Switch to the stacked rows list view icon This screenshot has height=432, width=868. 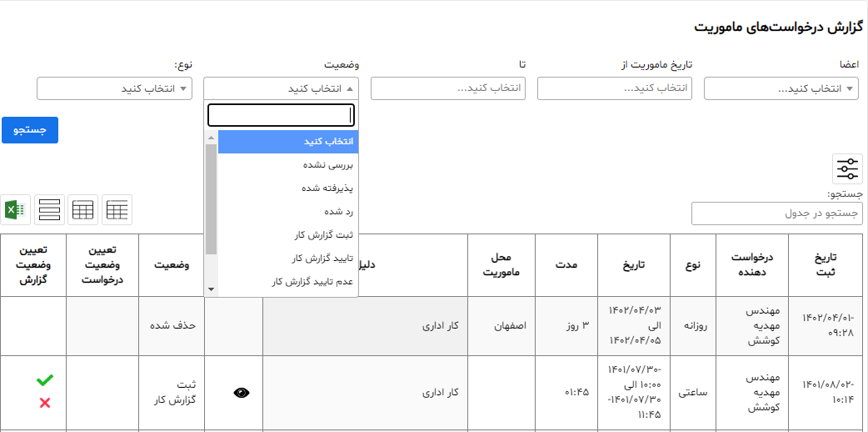[49, 209]
